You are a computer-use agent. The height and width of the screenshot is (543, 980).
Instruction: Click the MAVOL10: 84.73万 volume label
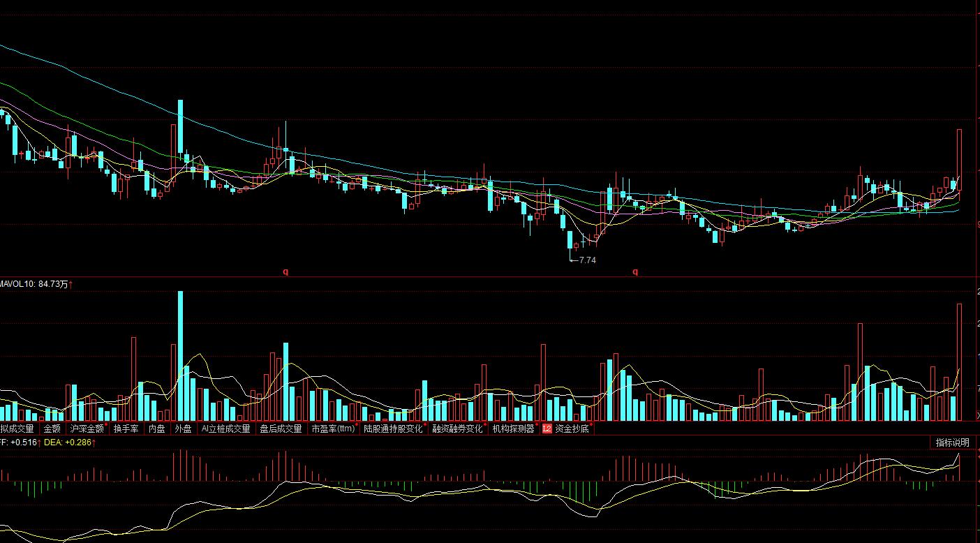(36, 284)
